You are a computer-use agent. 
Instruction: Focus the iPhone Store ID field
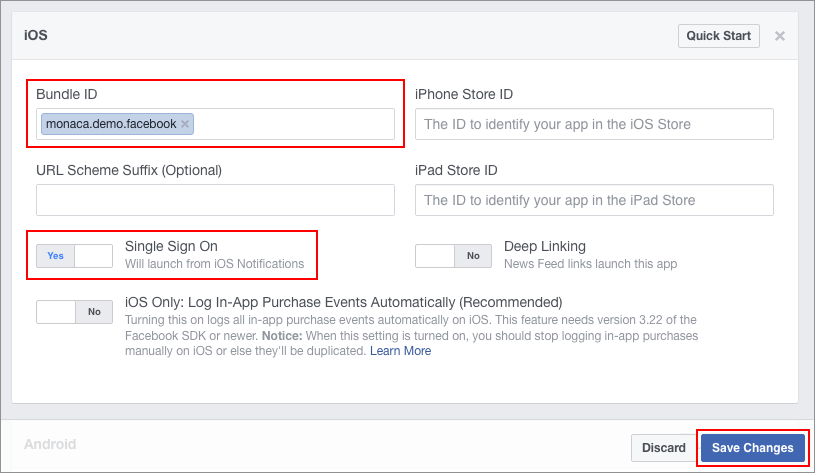pyautogui.click(x=594, y=124)
